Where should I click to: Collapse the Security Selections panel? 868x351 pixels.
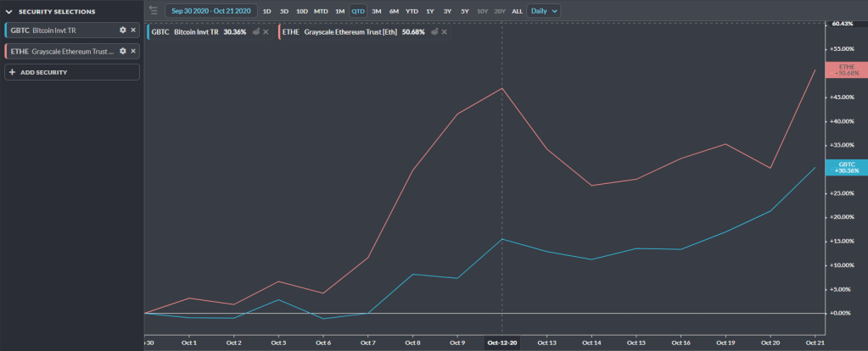[9, 12]
